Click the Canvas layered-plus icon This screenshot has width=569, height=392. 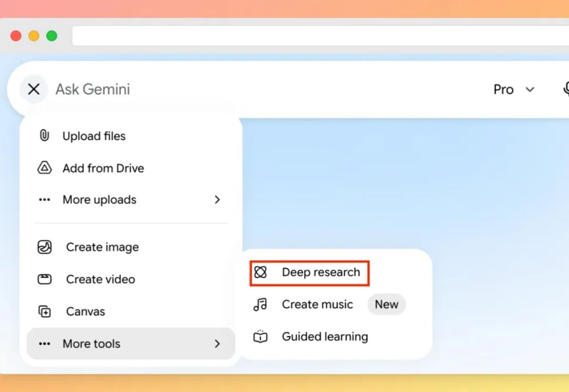45,311
